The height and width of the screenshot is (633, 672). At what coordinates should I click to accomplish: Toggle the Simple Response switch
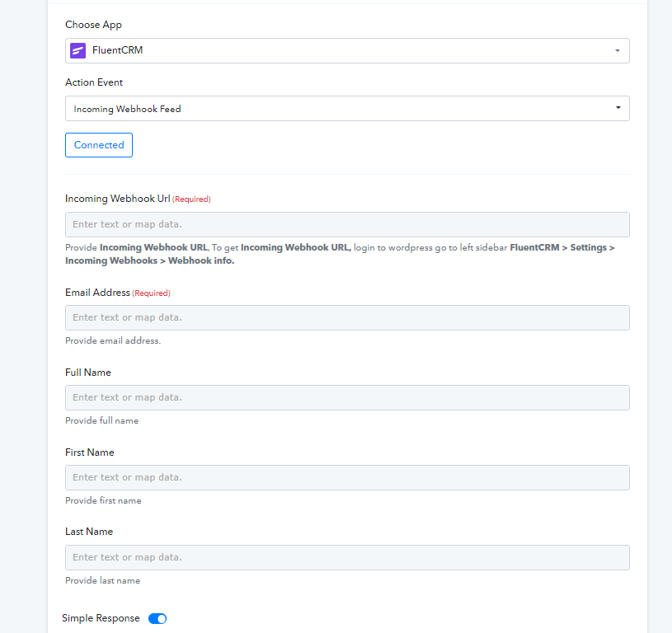tap(157, 618)
